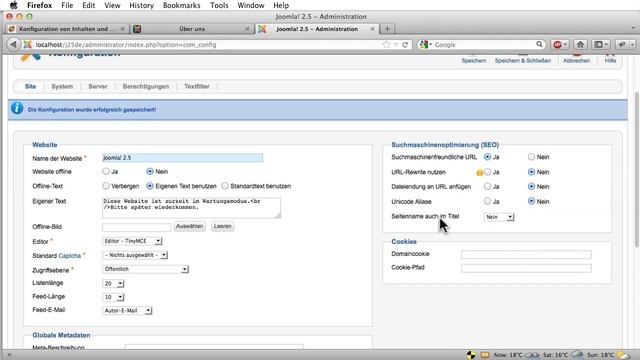
Task: Click the Google search engine icon
Action: [424, 44]
